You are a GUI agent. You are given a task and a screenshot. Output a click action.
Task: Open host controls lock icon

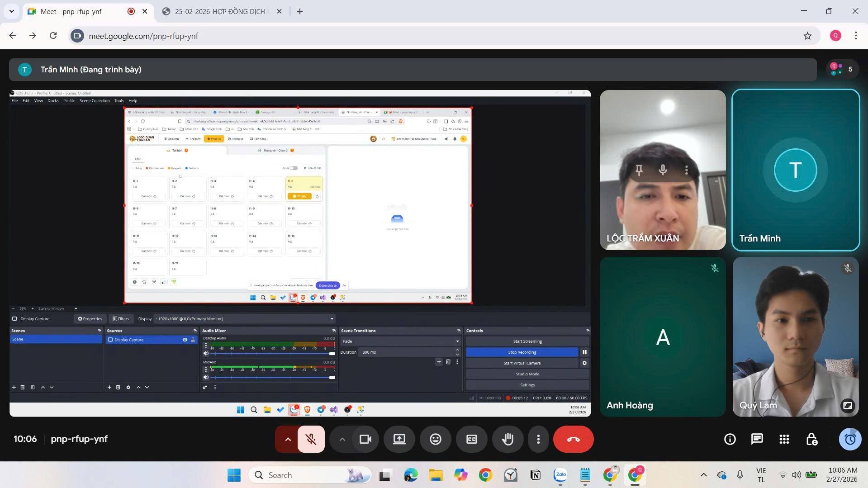[811, 439]
